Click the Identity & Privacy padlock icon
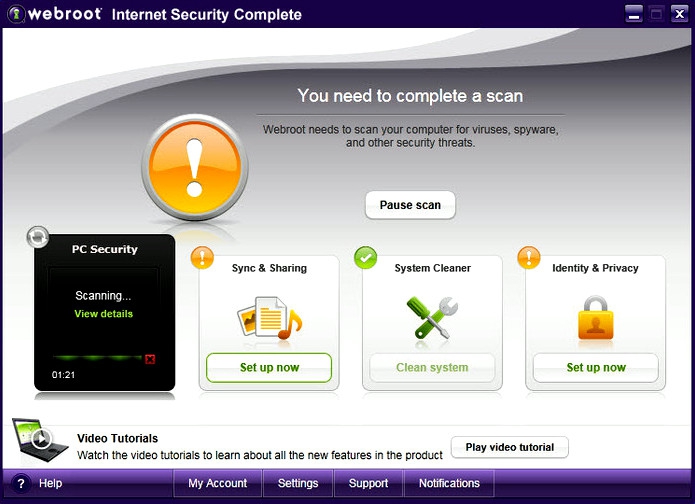This screenshot has width=695, height=504. point(595,318)
